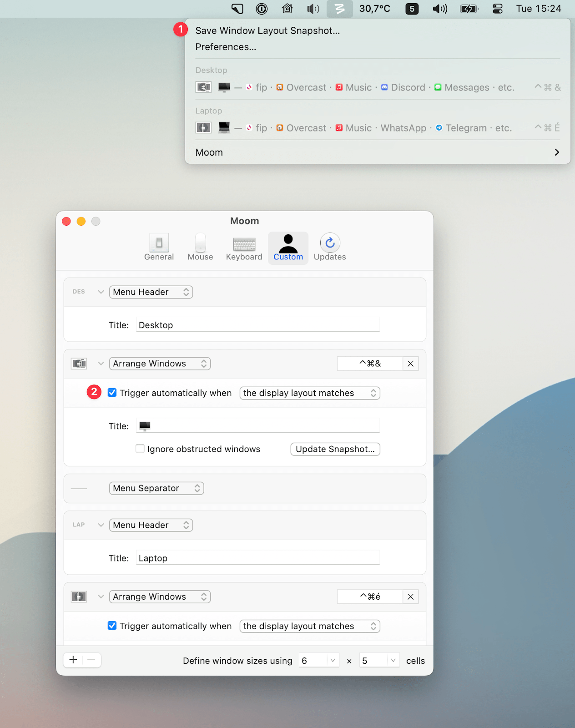Click the 30,7°C temperature readout

tap(375, 9)
